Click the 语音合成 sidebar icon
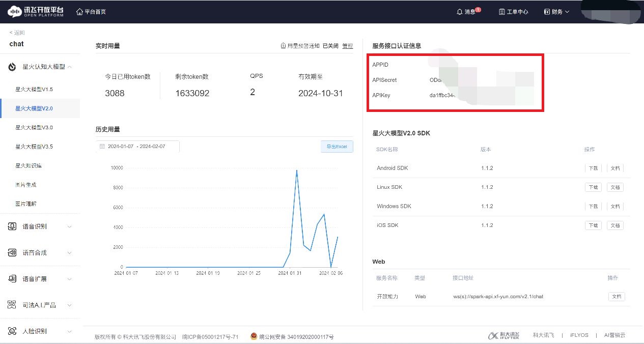 click(12, 252)
